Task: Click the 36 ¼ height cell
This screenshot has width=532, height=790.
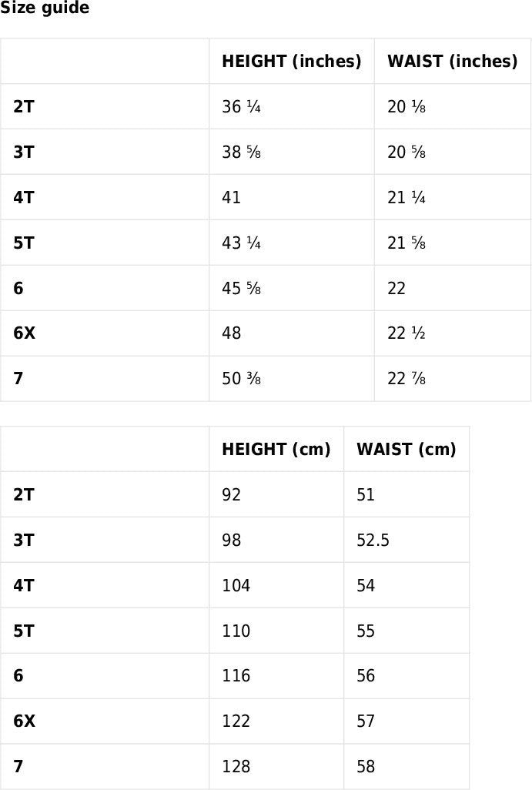Action: pyautogui.click(x=241, y=107)
